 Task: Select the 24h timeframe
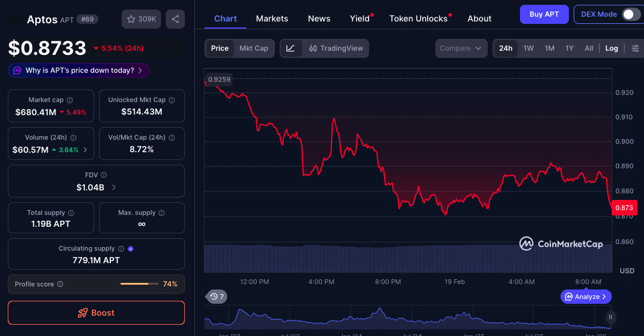point(506,48)
